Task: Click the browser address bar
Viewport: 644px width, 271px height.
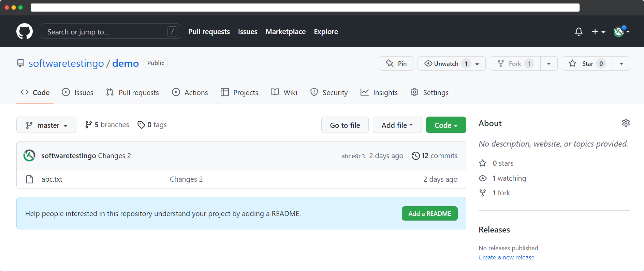Action: coord(305,7)
